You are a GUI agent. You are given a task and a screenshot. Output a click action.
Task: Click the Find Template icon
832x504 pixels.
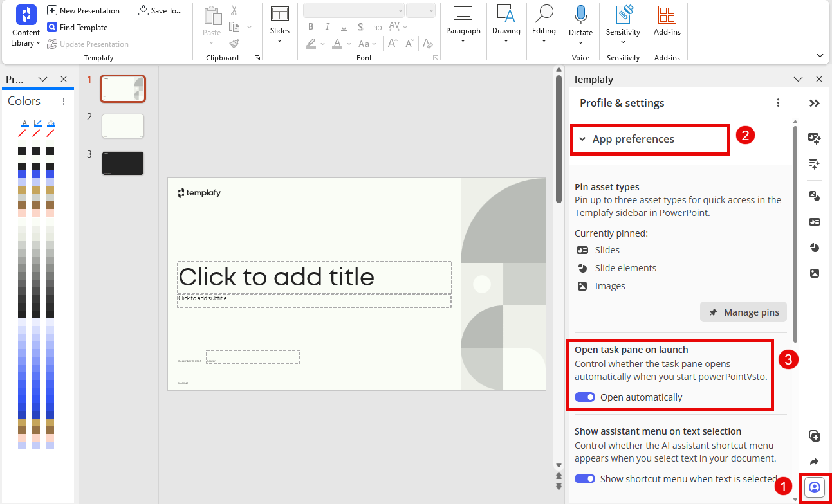coord(52,28)
